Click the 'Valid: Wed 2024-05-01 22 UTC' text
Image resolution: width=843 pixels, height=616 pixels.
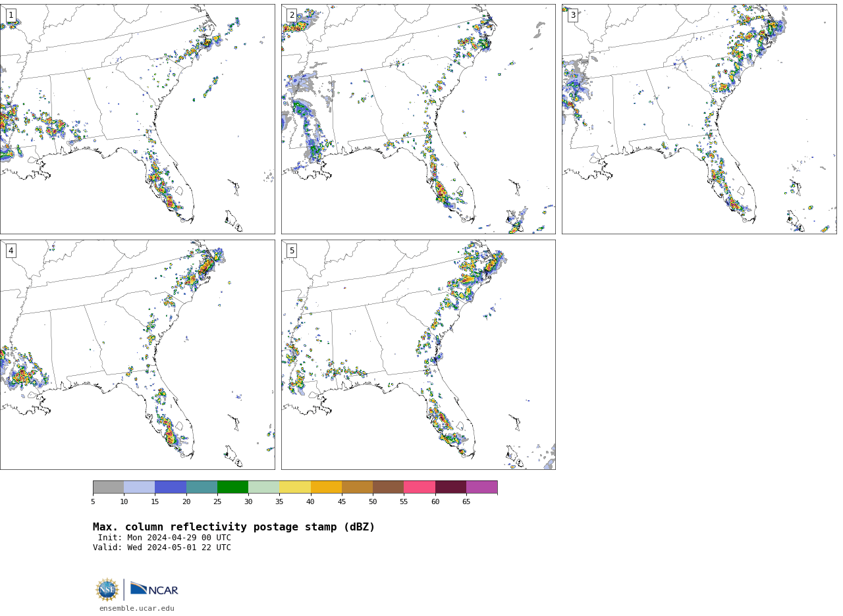[x=162, y=548]
